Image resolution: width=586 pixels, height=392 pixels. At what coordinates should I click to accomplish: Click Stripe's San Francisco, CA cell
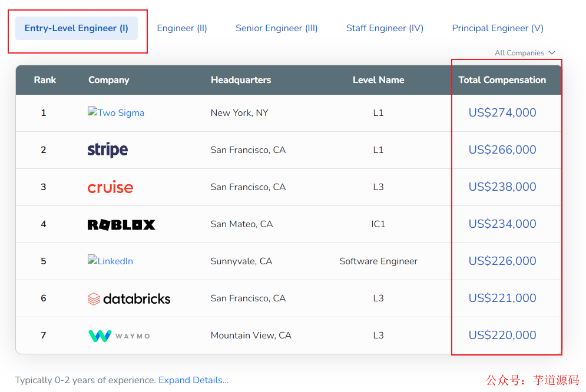248,150
